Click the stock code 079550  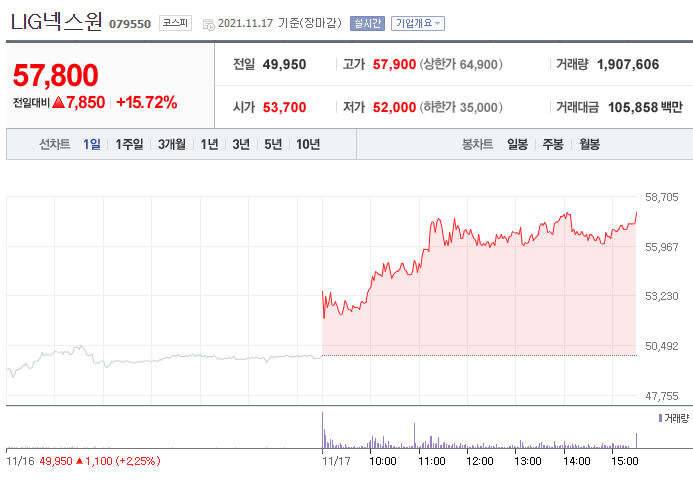pyautogui.click(x=130, y=24)
